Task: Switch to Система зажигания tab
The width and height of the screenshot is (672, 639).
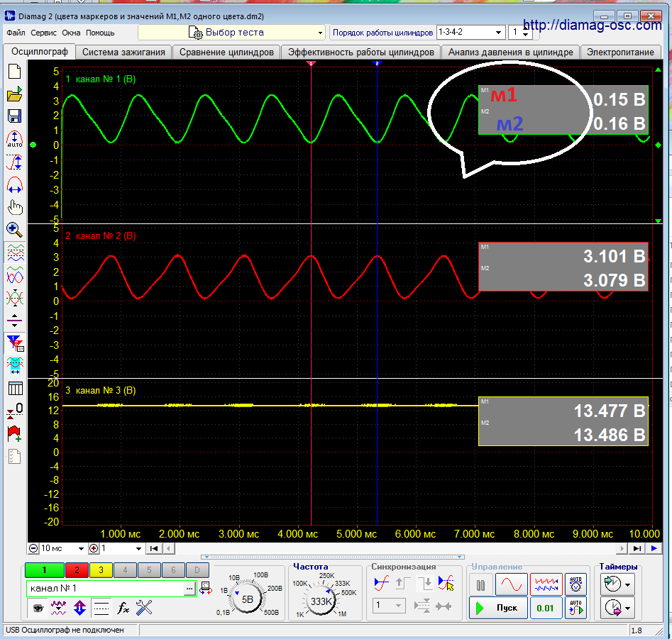Action: click(123, 52)
